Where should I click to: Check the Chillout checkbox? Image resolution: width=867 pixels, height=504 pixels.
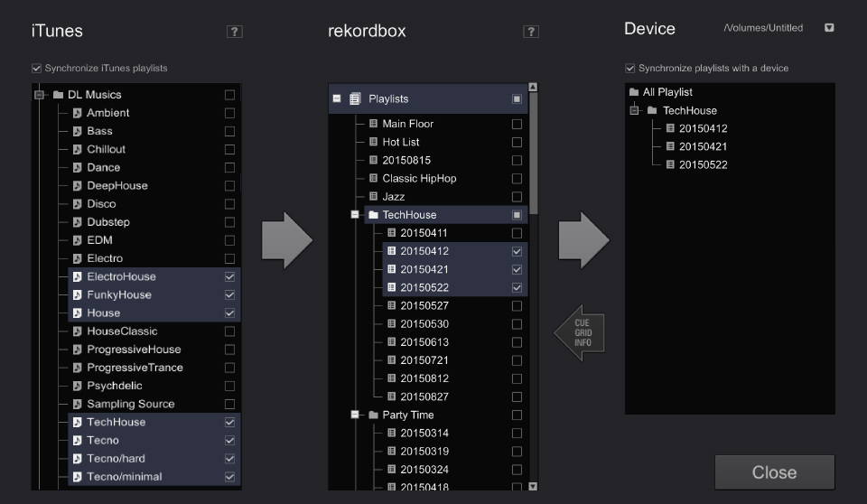[x=229, y=149]
